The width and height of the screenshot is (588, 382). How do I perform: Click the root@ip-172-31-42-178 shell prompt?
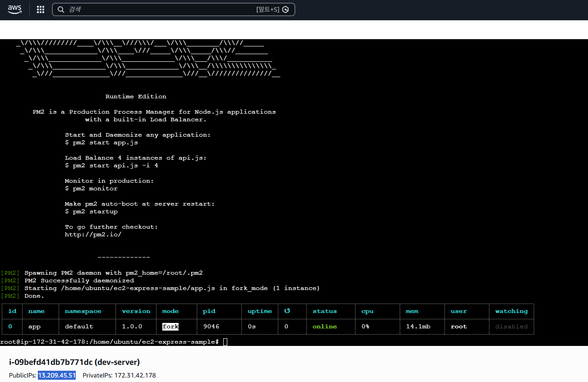pos(110,342)
